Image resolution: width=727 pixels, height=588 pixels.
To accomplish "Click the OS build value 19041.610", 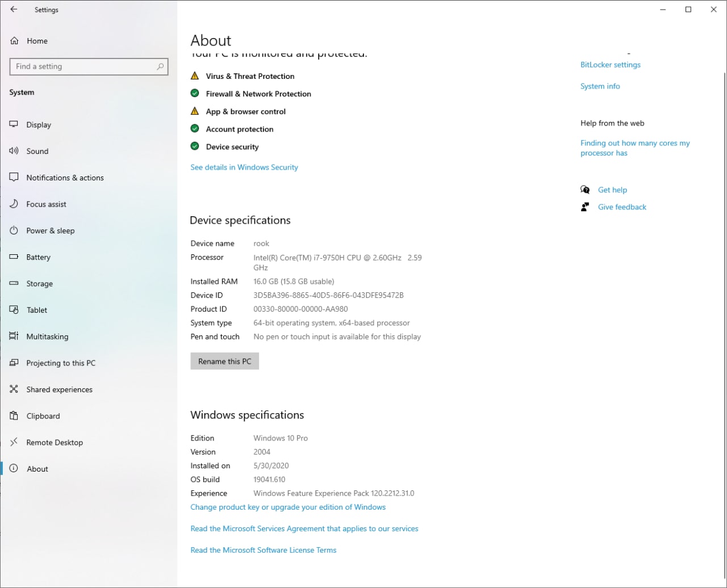I will (269, 480).
